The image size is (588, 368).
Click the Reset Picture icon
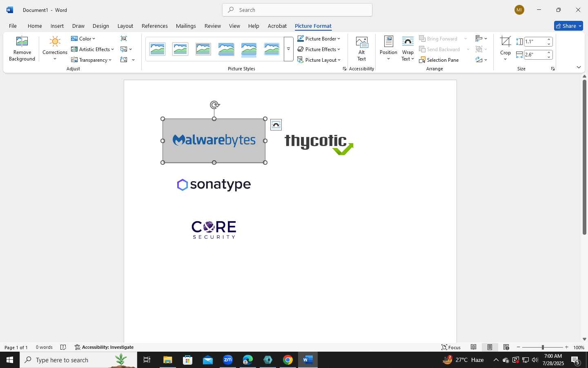point(124,60)
